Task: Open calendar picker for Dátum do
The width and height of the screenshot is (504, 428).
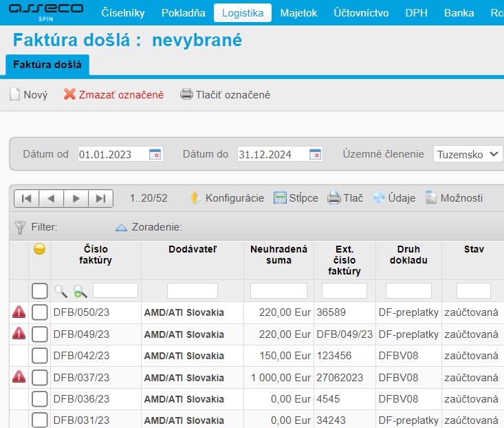Action: pyautogui.click(x=315, y=154)
